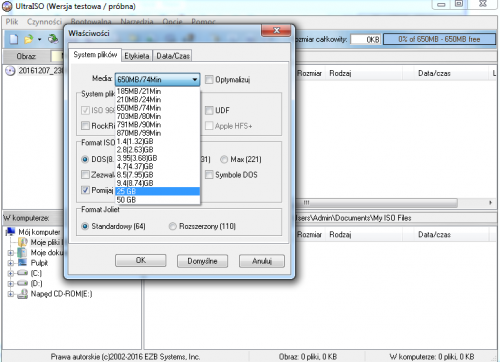
Task: Click the New file toolbar icon
Action: coord(13,39)
